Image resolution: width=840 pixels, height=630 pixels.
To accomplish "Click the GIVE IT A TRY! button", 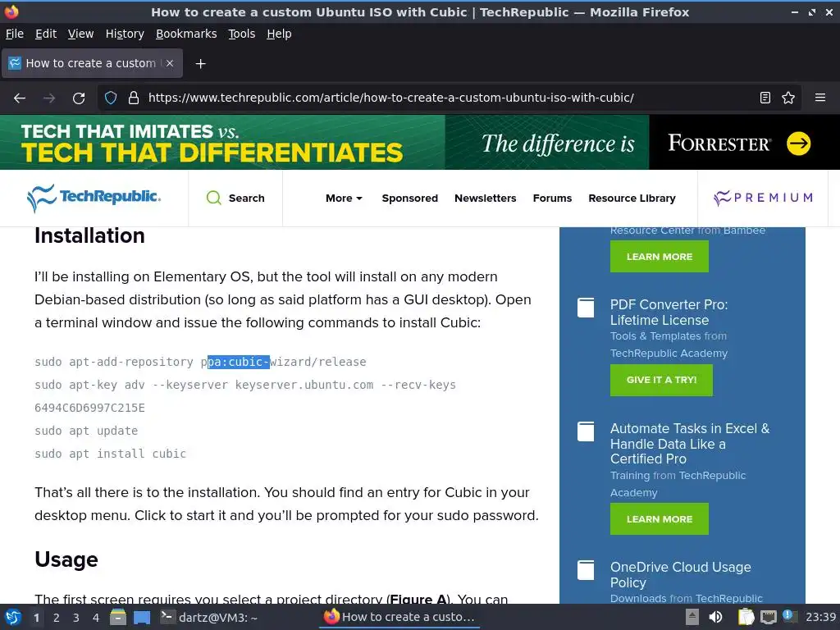I will [x=662, y=380].
